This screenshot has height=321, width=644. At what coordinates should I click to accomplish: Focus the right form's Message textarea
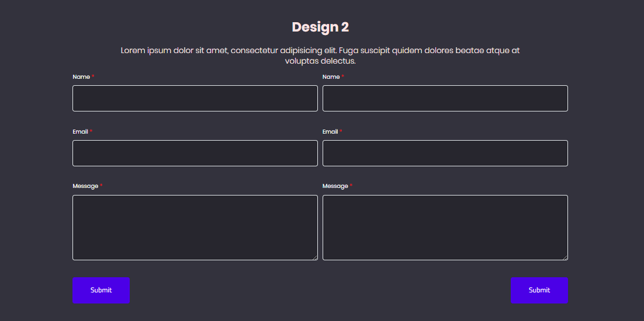[x=445, y=227]
